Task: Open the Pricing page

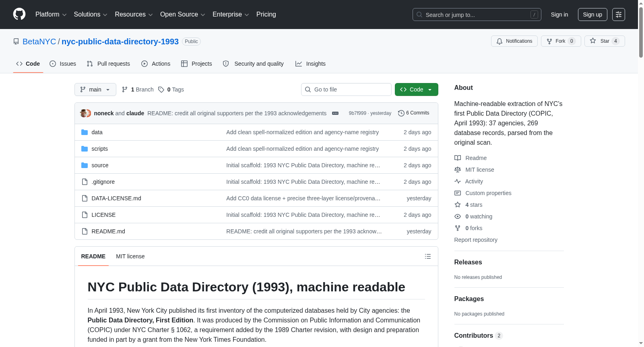Action: (266, 15)
